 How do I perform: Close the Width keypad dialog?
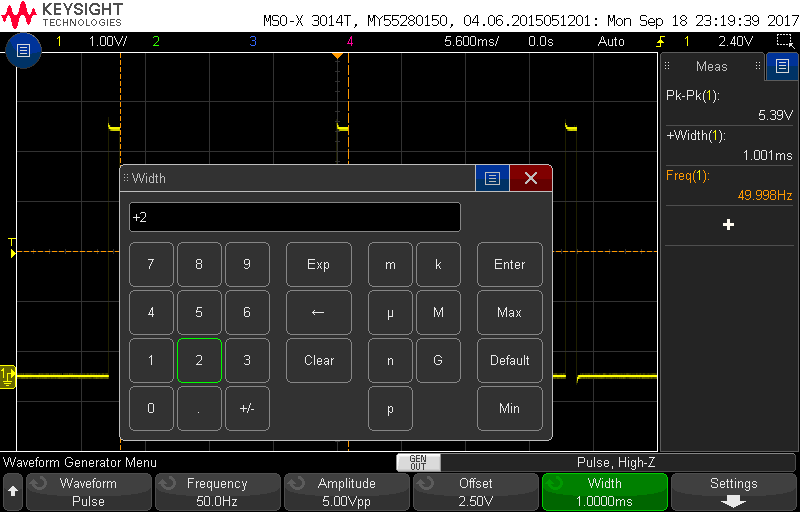(531, 178)
